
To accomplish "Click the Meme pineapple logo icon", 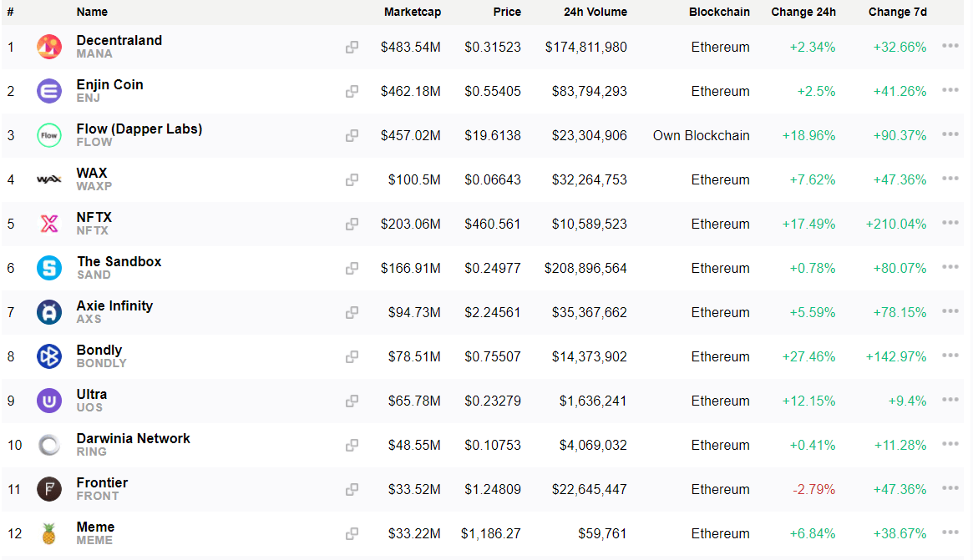I will click(49, 533).
